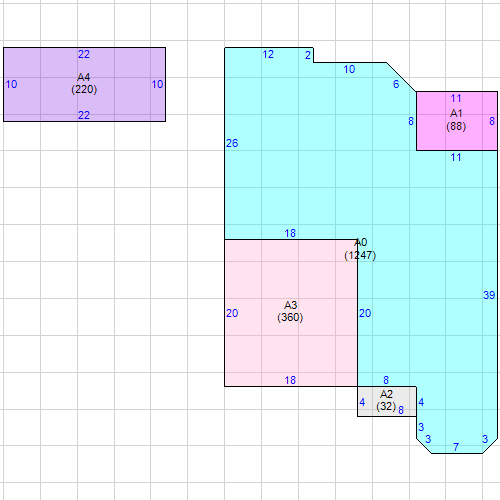Click the 6 dimension on the diagonal edge
The height and width of the screenshot is (500, 500).
click(396, 84)
